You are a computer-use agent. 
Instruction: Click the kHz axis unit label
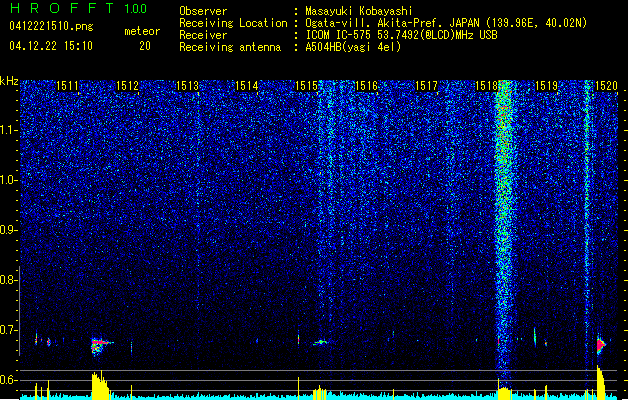pos(9,81)
